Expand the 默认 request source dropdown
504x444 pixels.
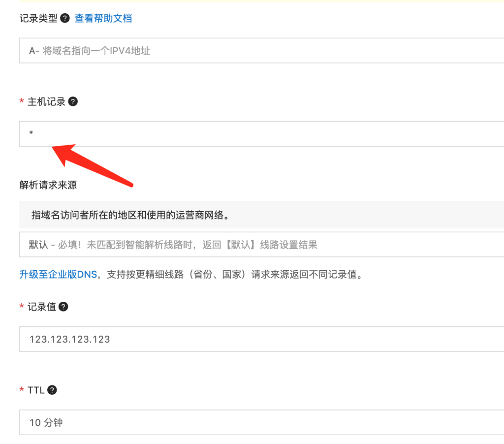[x=261, y=245]
